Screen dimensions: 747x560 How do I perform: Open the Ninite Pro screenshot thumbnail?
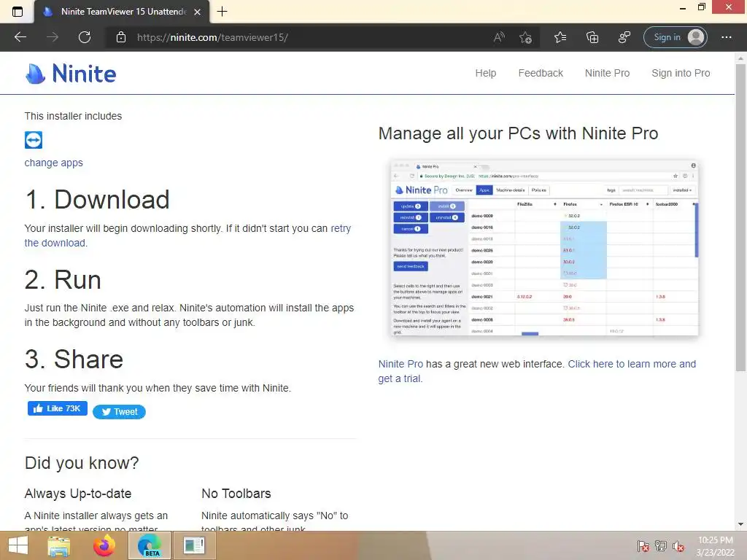(x=544, y=248)
